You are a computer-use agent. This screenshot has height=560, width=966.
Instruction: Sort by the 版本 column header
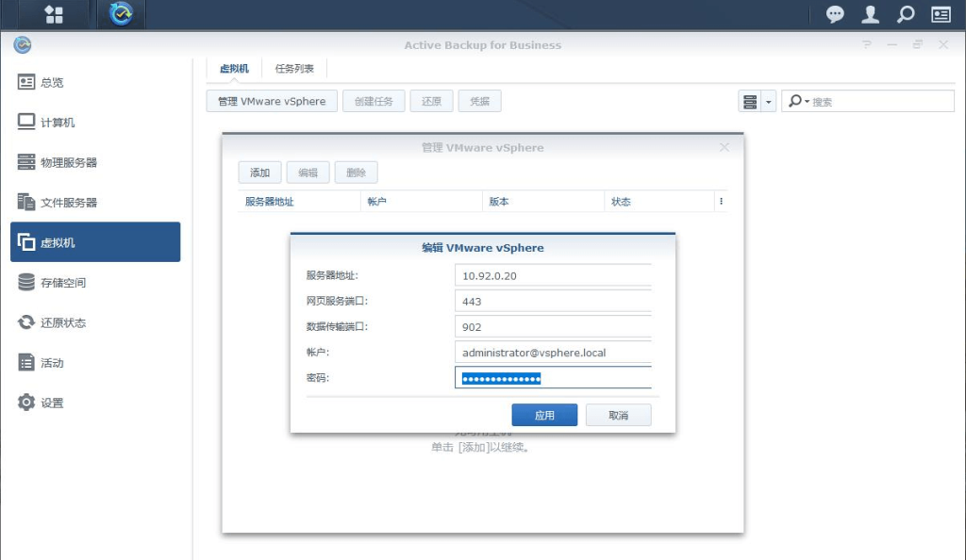543,201
